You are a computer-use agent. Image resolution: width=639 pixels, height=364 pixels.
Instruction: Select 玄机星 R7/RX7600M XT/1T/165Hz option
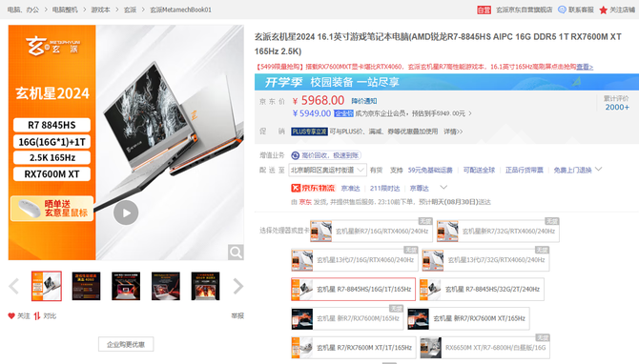click(x=354, y=348)
